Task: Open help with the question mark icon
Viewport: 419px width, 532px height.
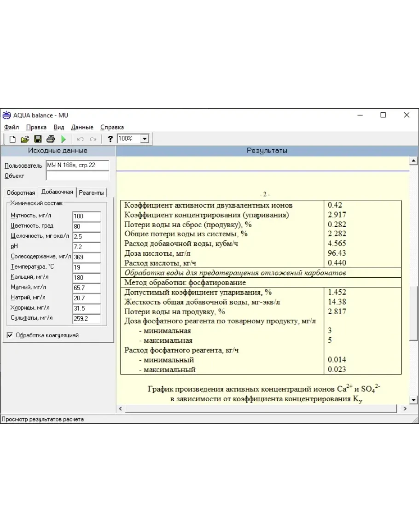Action: click(110, 139)
